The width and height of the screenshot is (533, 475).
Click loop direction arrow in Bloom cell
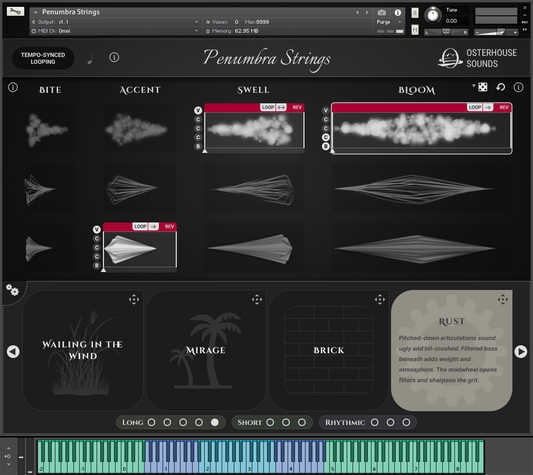488,107
